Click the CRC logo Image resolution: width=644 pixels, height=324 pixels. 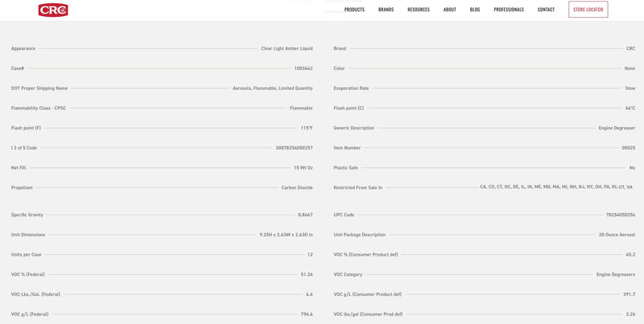click(53, 10)
